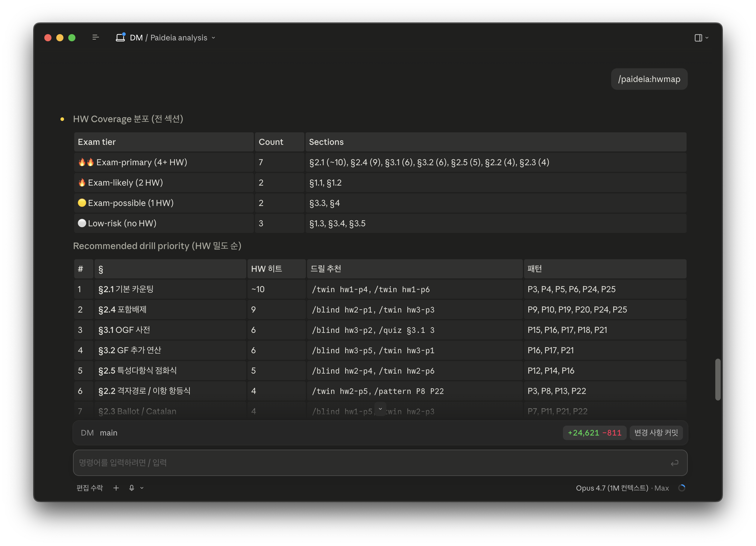The image size is (756, 546).
Task: Click the Count column header
Action: click(x=279, y=142)
